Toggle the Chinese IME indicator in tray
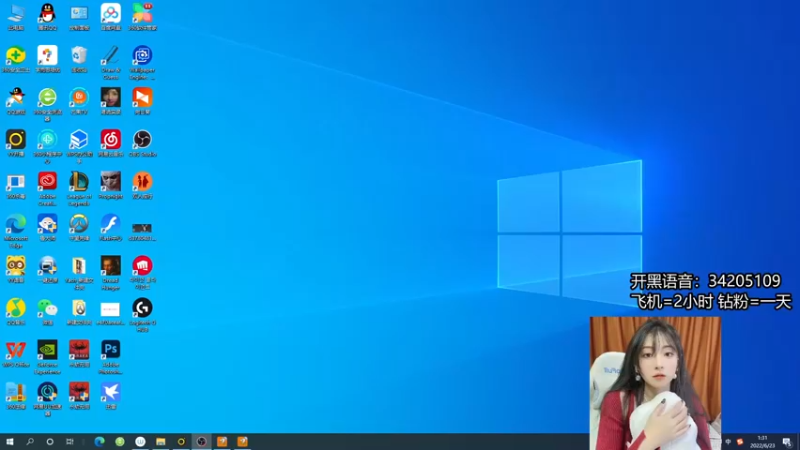800x450 pixels. coord(728,442)
